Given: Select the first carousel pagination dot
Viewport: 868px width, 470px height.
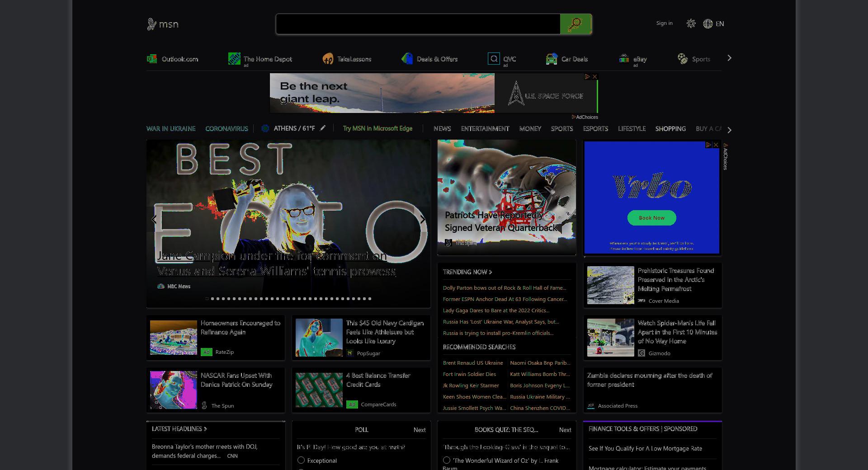Looking at the screenshot, I should [x=207, y=298].
